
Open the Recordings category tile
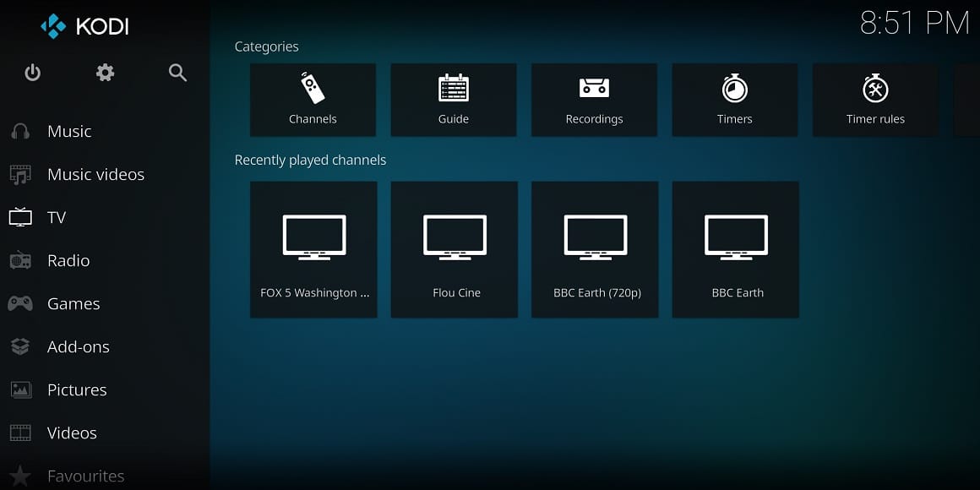click(x=594, y=100)
